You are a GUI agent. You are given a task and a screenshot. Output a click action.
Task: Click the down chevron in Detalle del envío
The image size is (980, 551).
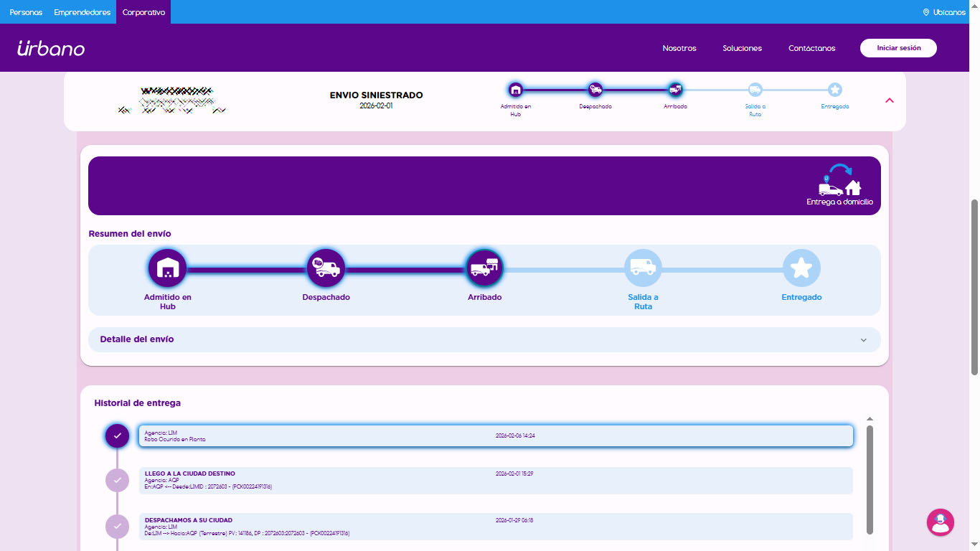[x=864, y=340]
